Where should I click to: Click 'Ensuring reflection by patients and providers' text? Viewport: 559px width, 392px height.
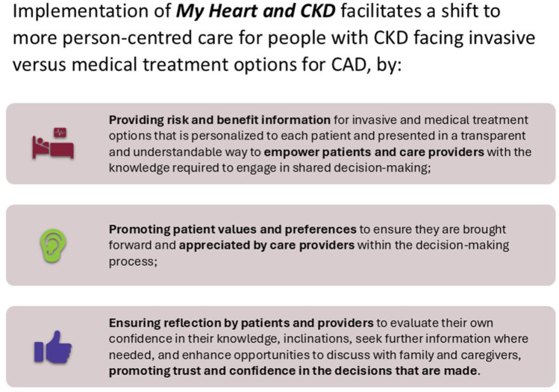coord(241,323)
